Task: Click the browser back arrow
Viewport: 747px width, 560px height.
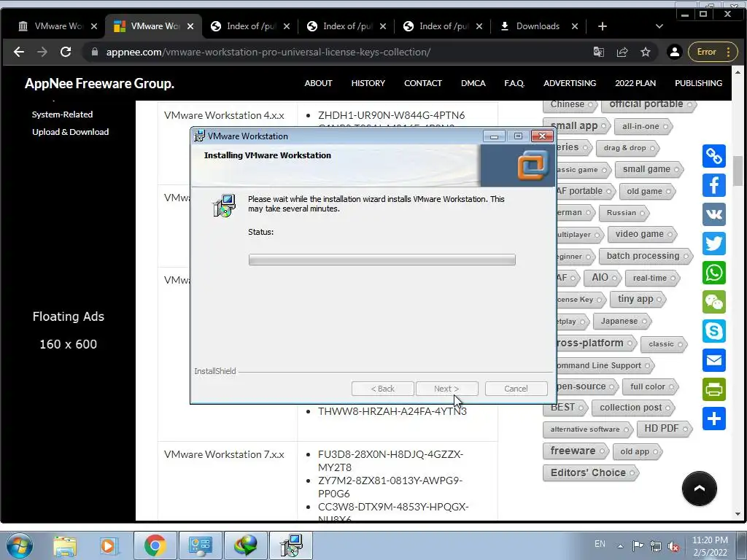Action: click(19, 52)
